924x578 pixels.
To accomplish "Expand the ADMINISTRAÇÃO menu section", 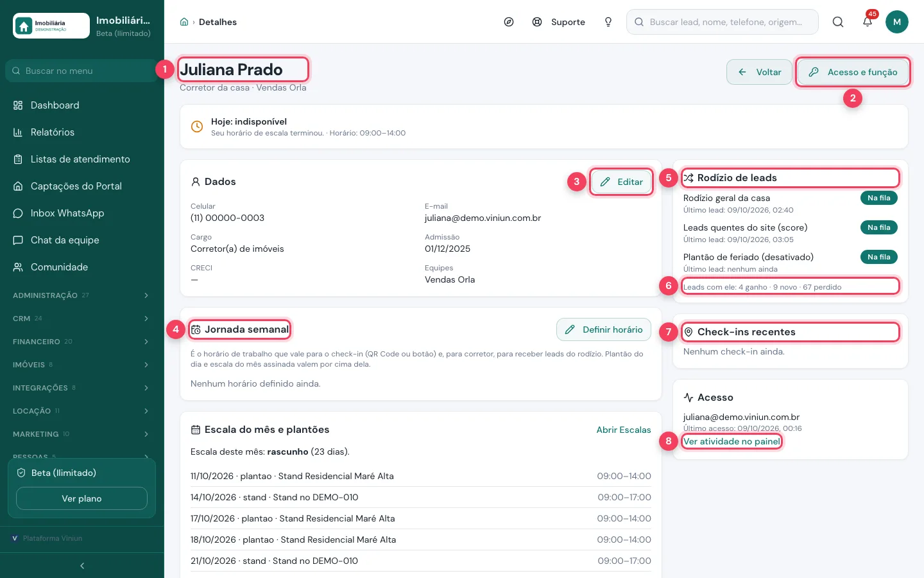I will click(x=82, y=295).
